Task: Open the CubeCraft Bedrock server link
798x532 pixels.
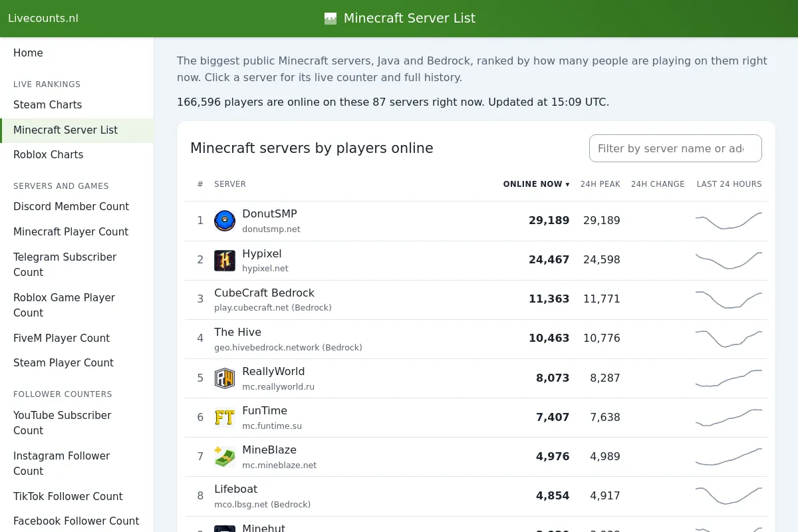Action: (264, 293)
